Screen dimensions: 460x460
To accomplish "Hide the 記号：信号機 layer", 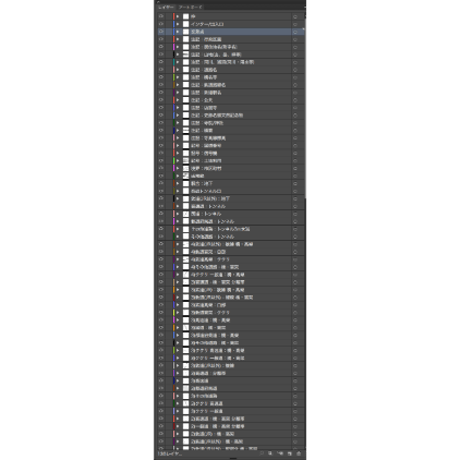I will click(x=161, y=153).
